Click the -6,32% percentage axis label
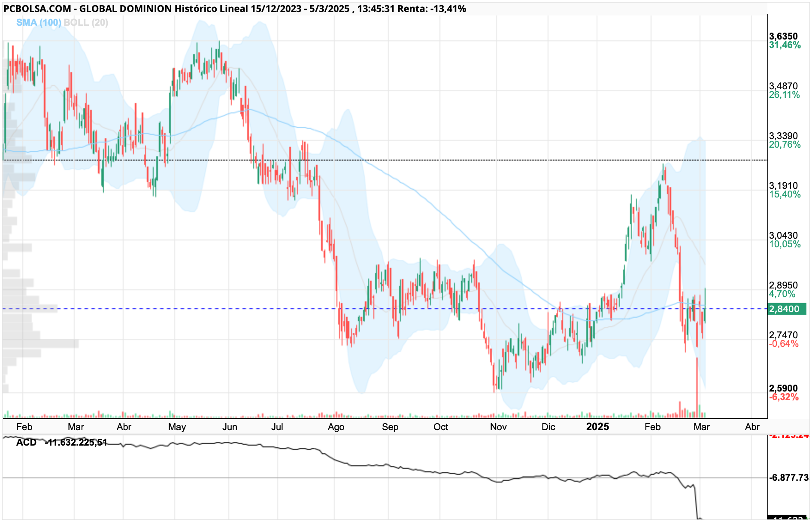This screenshot has height=522, width=812. (784, 397)
